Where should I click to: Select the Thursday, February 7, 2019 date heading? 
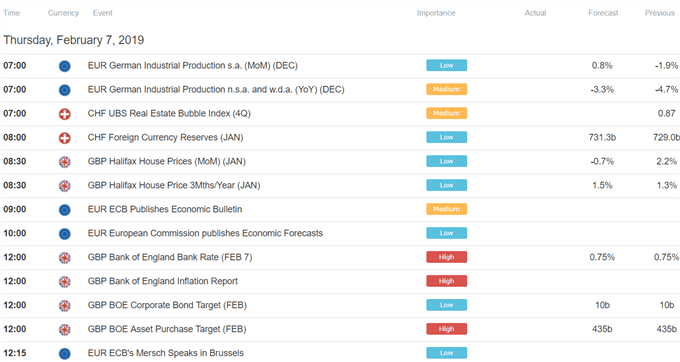74,40
